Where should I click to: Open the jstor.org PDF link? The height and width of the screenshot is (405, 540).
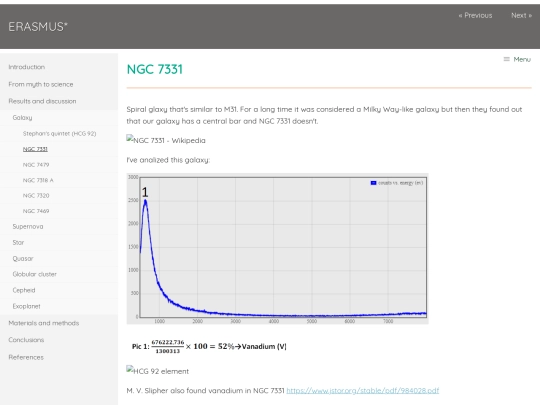point(363,391)
